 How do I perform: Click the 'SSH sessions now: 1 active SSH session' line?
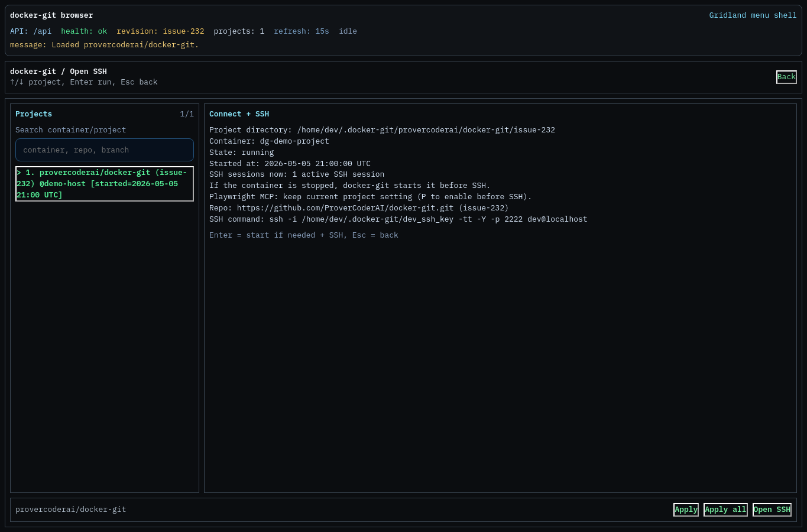click(297, 174)
